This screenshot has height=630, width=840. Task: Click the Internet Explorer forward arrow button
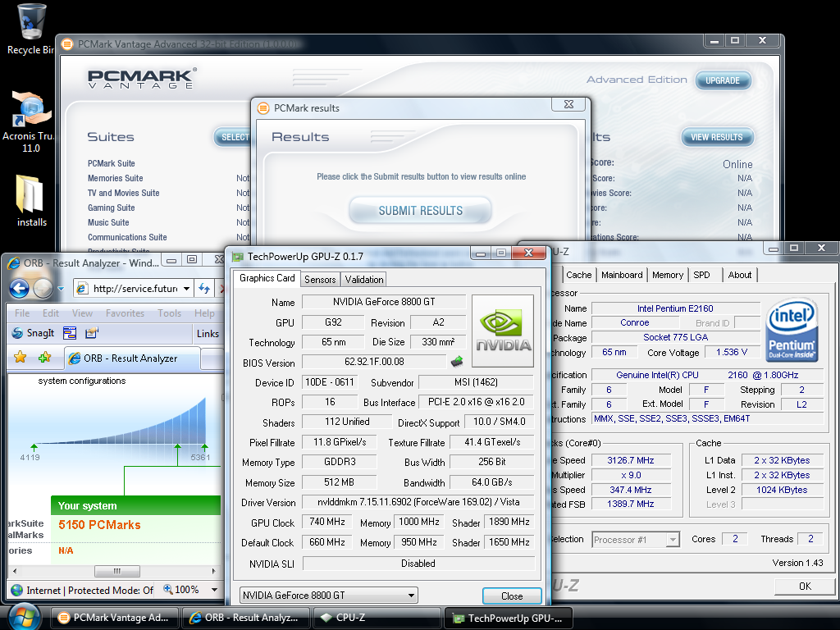click(x=43, y=288)
